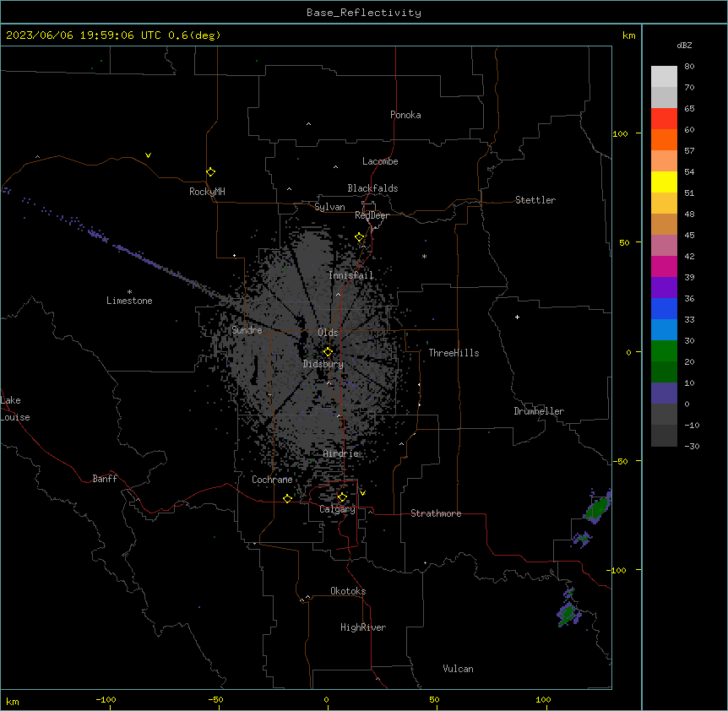This screenshot has height=711, width=728.
Task: Click the Cochrane town label
Action: [272, 480]
